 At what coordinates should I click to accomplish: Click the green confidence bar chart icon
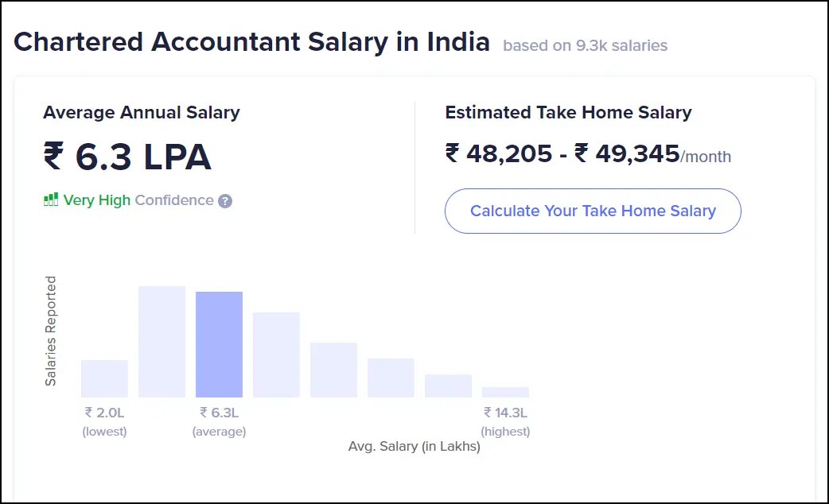(x=51, y=200)
